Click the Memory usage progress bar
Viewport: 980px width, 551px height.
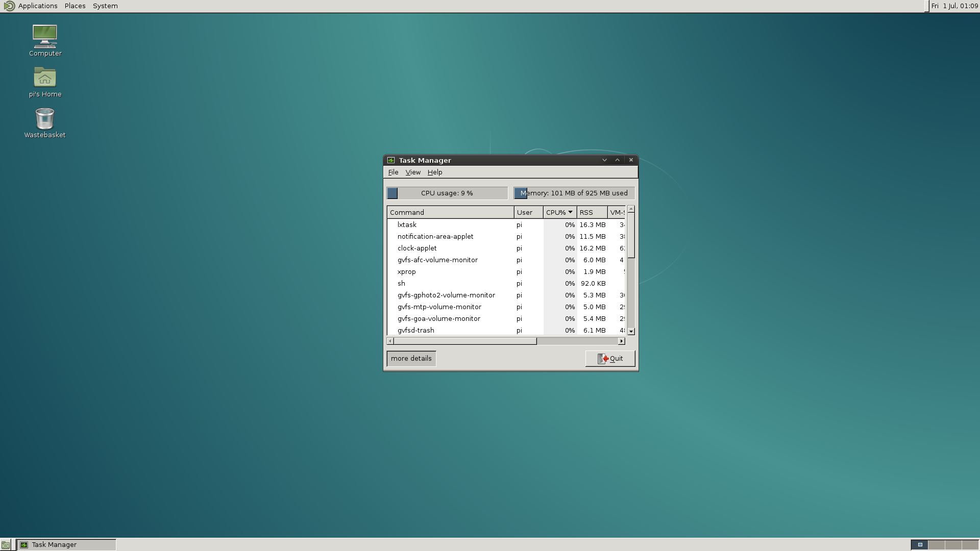[574, 193]
